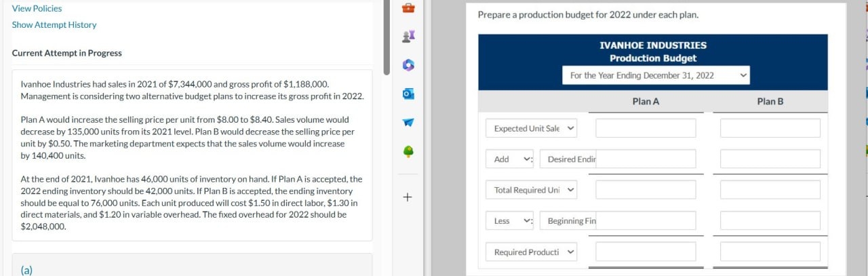Open the Outlook sidebar icon

[x=408, y=94]
